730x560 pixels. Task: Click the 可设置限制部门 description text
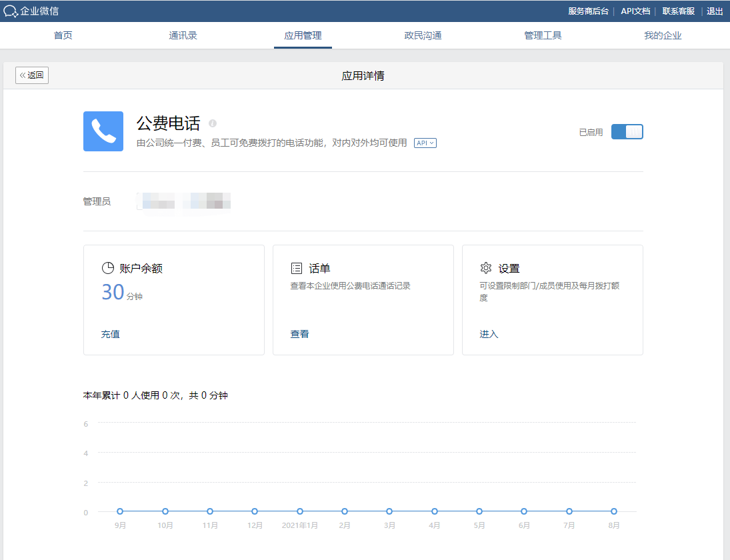549,291
